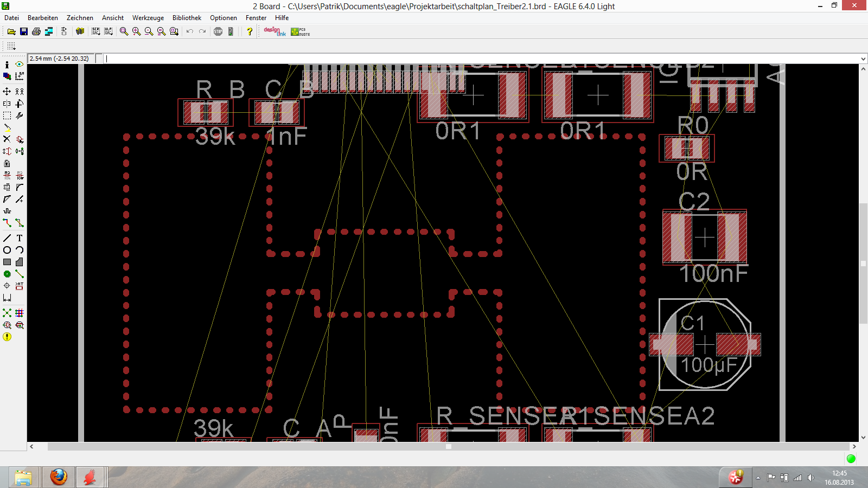Select the Rotate tool
Viewport: 868px width, 488px height.
tap(20, 104)
